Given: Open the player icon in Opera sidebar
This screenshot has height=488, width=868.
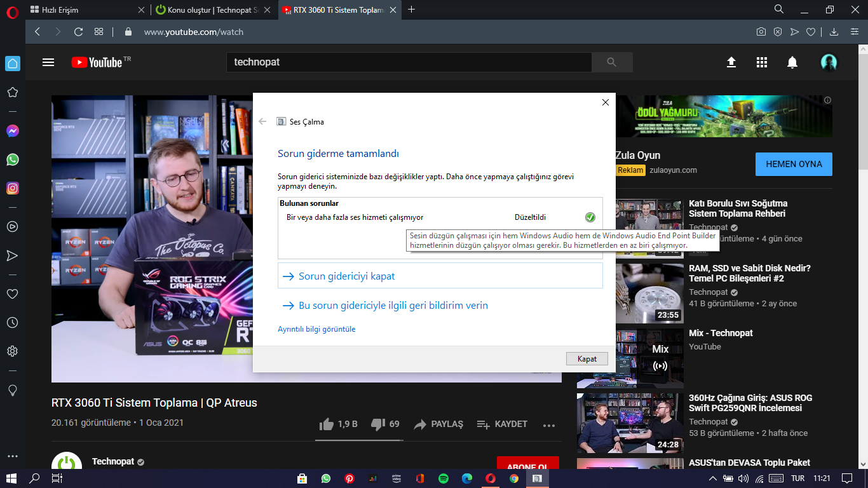Looking at the screenshot, I should 13,226.
